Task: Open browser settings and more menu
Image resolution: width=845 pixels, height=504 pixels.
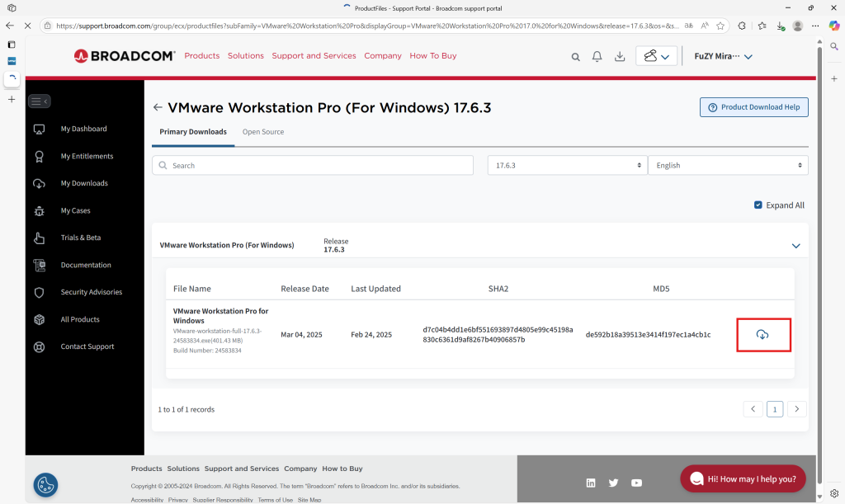Action: (815, 26)
